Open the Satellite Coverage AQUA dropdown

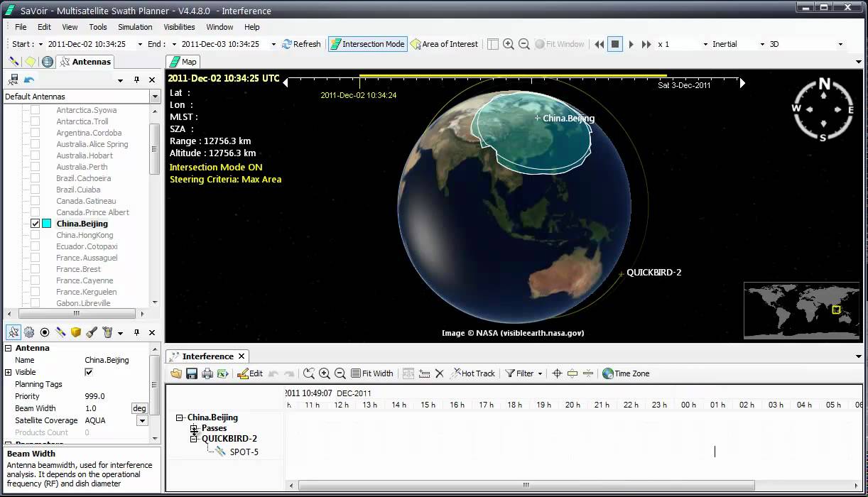pyautogui.click(x=142, y=420)
